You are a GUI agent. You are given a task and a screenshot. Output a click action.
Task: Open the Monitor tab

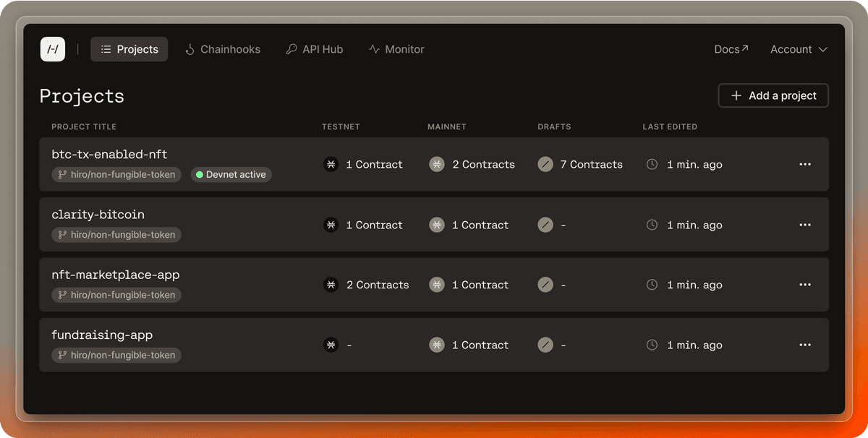pyautogui.click(x=396, y=49)
